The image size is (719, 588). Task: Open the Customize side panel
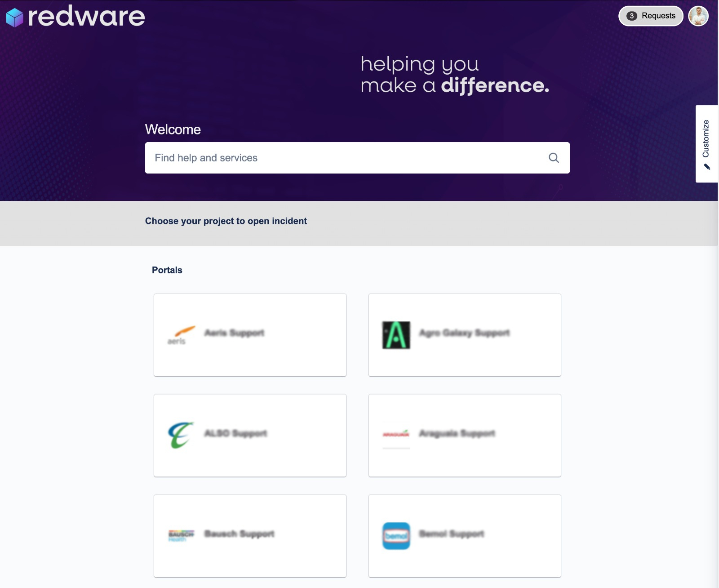[706, 138]
